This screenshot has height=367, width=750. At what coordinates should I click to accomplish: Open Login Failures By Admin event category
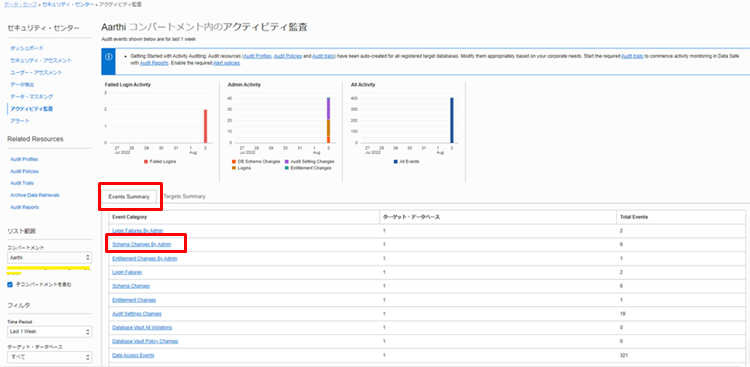pyautogui.click(x=138, y=231)
